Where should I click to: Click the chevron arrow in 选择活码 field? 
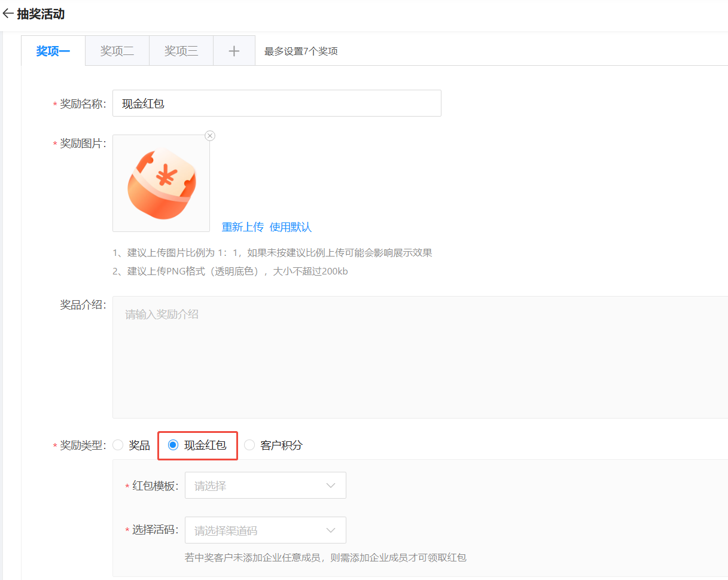point(331,530)
